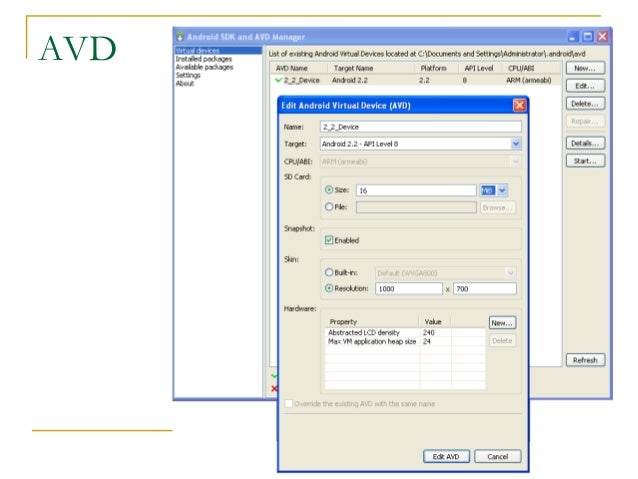
Task: Click the Delete button in AVD Manager
Action: click(585, 104)
